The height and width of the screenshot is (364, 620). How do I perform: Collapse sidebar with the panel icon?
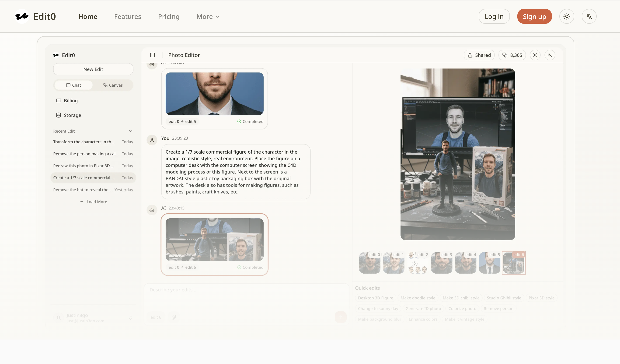(153, 55)
